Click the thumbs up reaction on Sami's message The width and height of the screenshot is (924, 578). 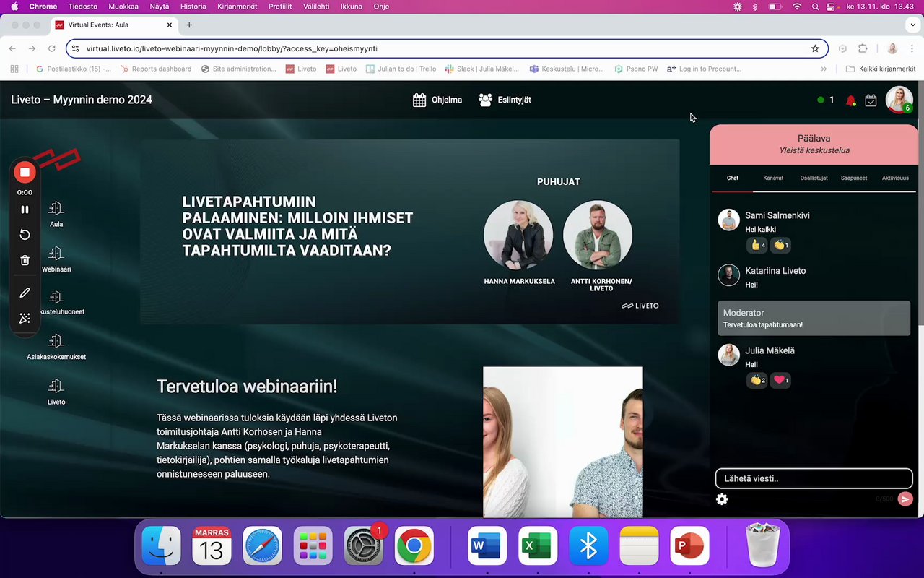click(757, 245)
